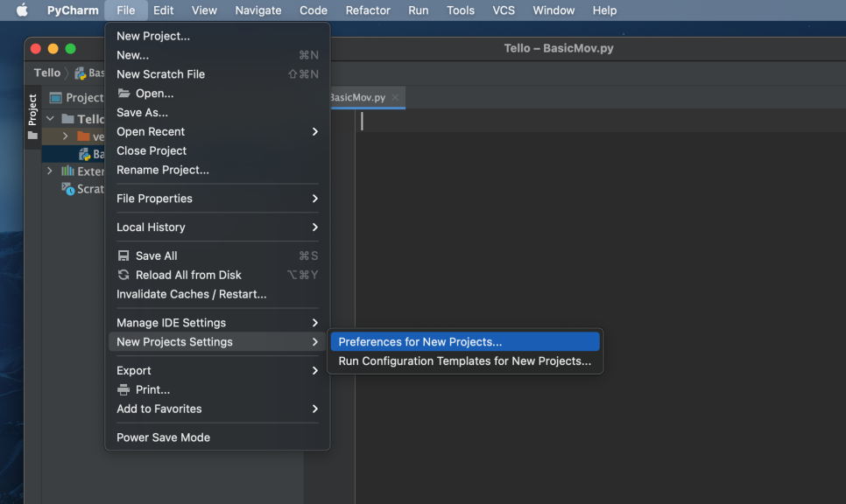The width and height of the screenshot is (846, 504).
Task: Open the Help menu
Action: [604, 10]
